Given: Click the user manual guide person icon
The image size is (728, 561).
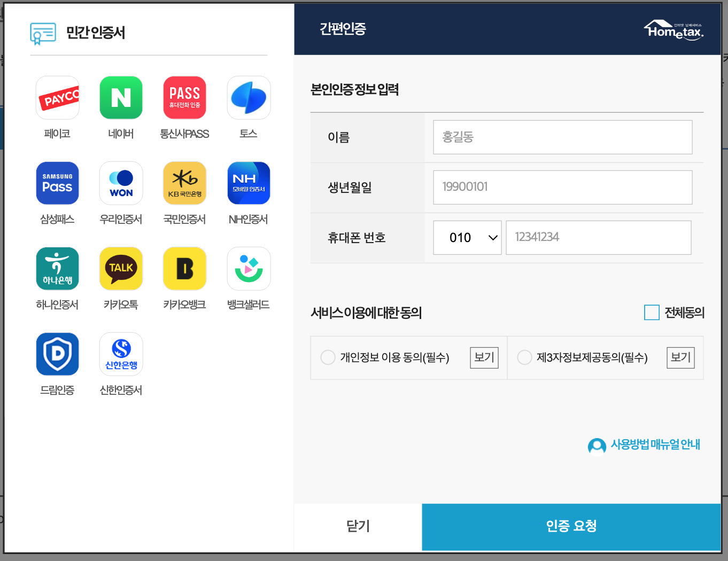Looking at the screenshot, I should pos(597,446).
